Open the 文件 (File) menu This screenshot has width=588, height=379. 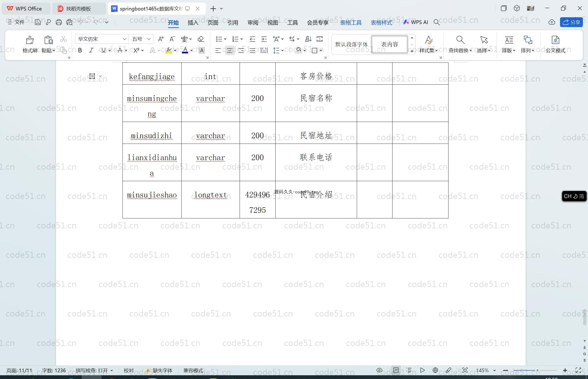16,22
